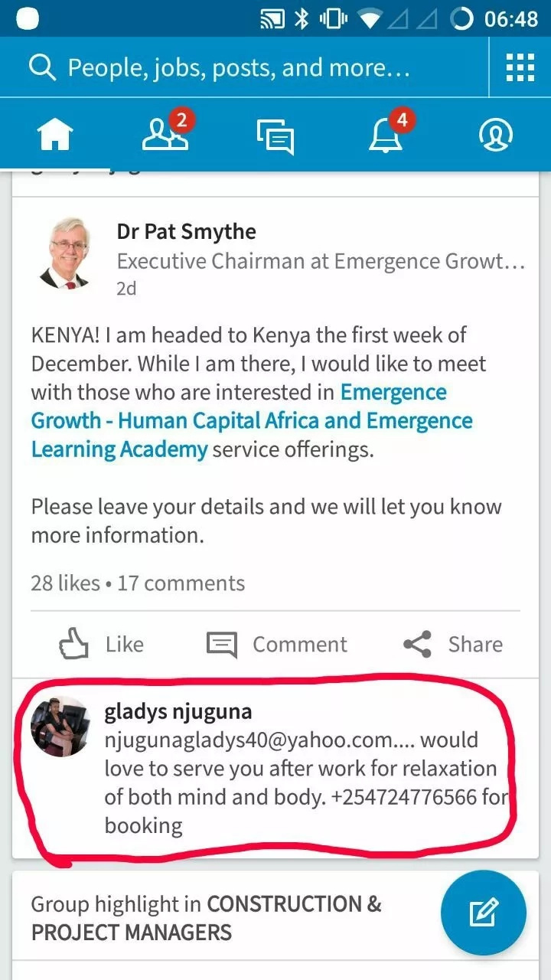
Task: Open Dr Pat Smythe's profile photo
Action: pos(65,253)
